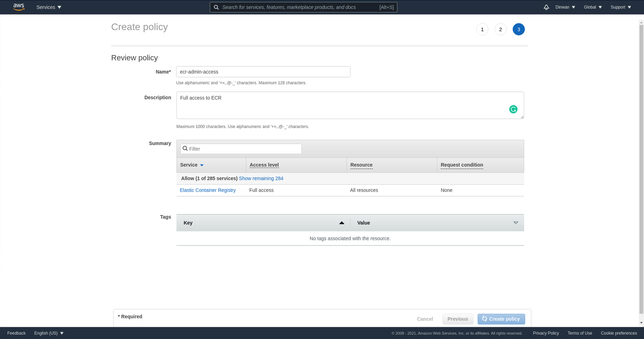Open English (US) language selector
Image resolution: width=644 pixels, height=339 pixels.
[x=49, y=333]
